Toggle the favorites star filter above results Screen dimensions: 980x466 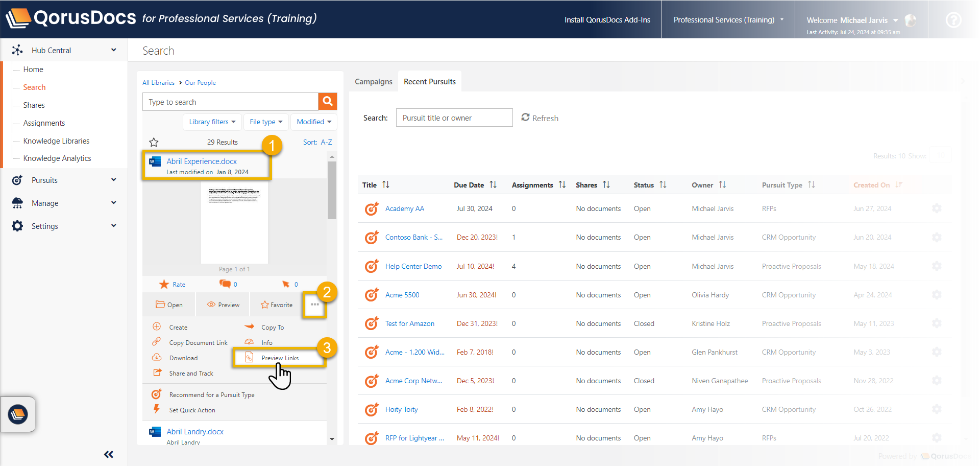(x=154, y=143)
